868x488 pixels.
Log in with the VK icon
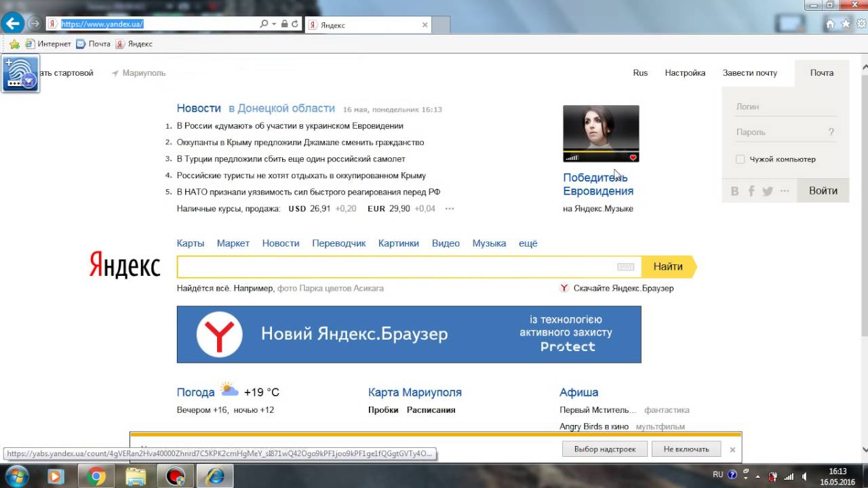click(734, 191)
